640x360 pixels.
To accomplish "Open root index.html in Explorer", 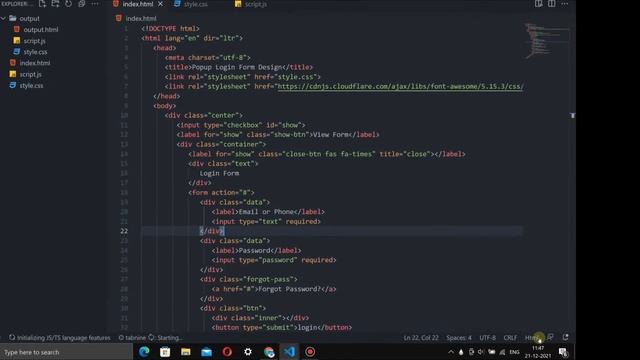I will tap(35, 63).
